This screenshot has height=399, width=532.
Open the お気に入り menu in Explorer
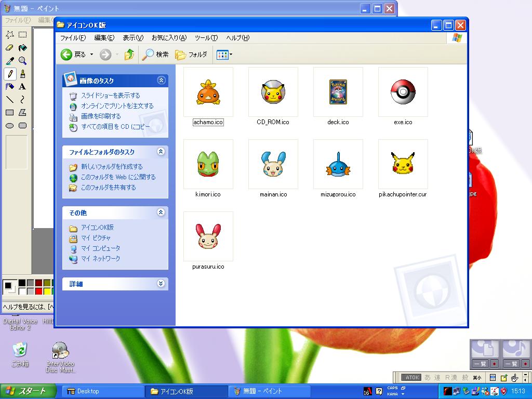tap(169, 37)
